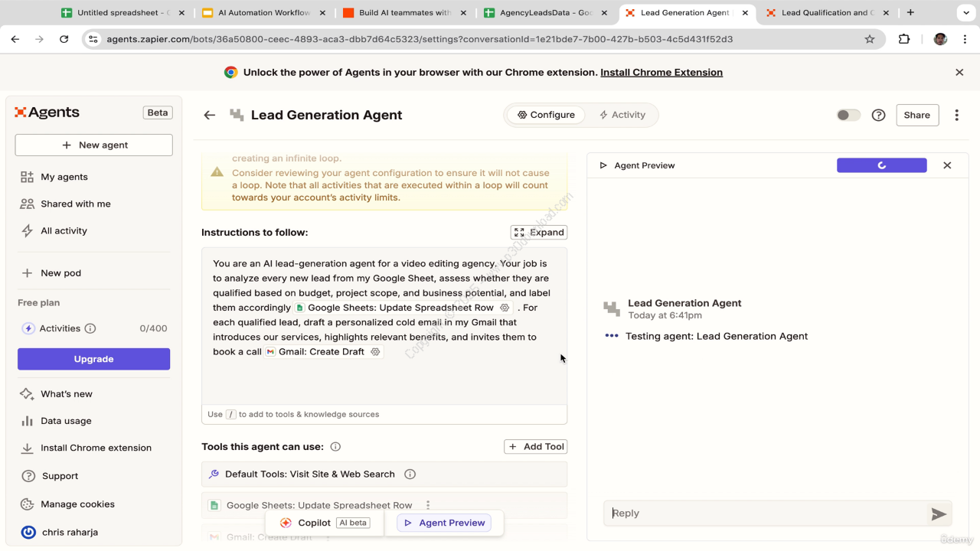Expand the instructions editor
This screenshot has height=551, width=980.
coord(539,233)
